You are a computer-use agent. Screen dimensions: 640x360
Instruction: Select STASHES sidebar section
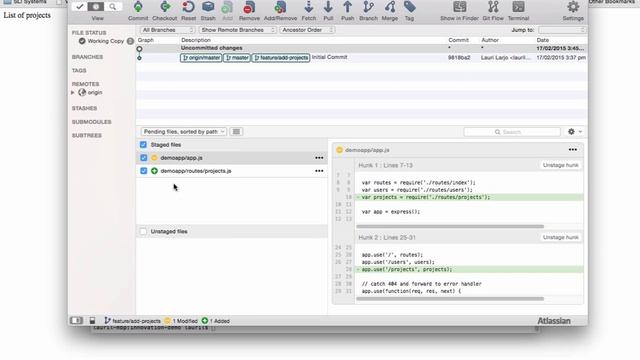tap(84, 108)
